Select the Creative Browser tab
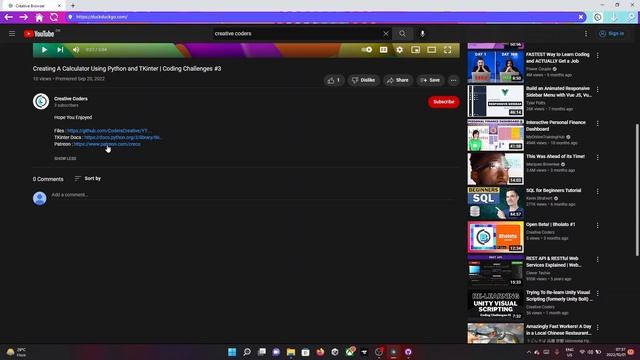 tap(33, 6)
